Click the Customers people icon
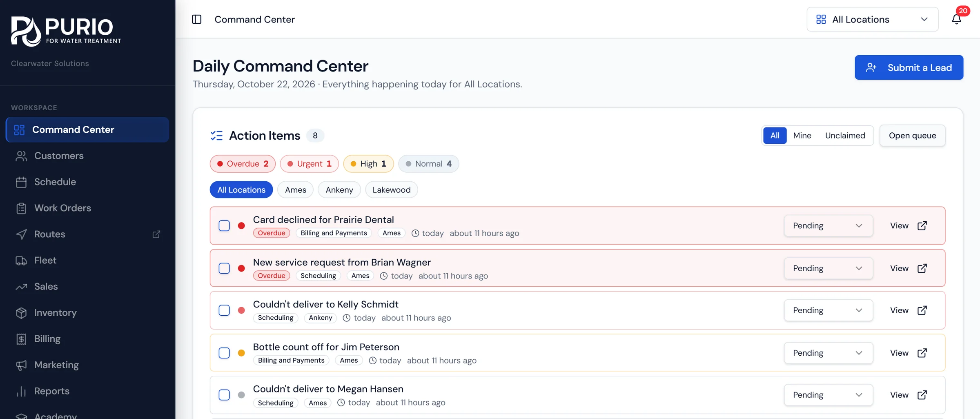The image size is (980, 419). pyautogui.click(x=21, y=156)
